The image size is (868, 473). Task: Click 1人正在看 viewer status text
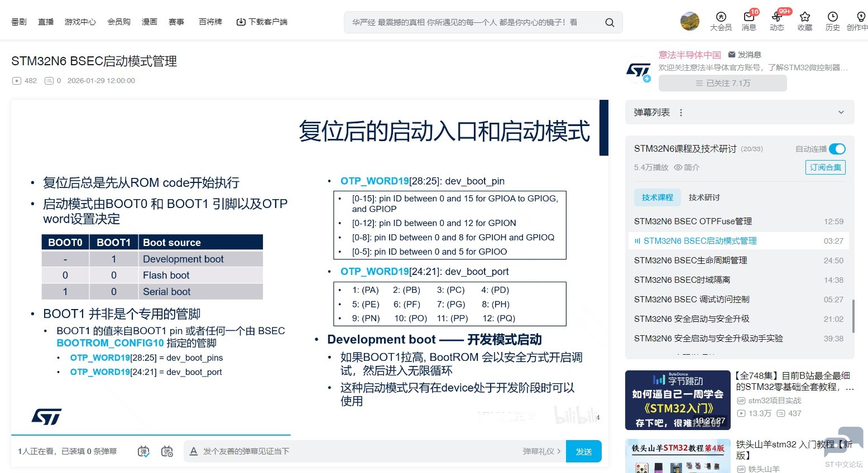37,451
